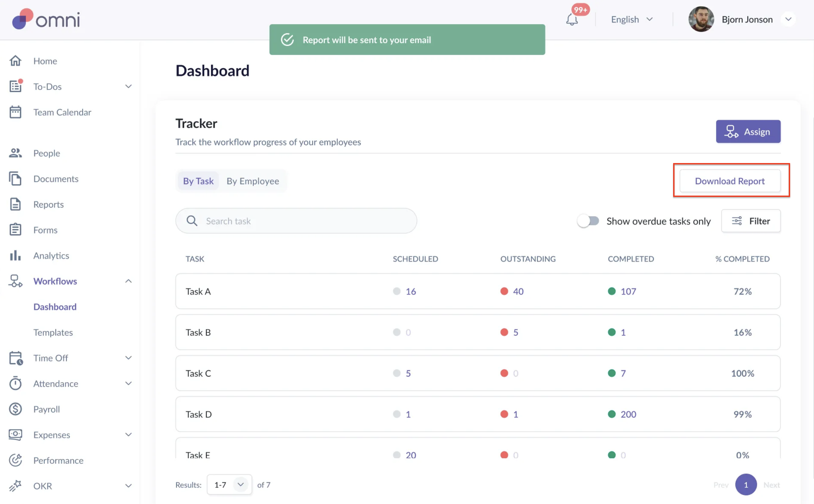Open the Filter options button

tap(751, 221)
